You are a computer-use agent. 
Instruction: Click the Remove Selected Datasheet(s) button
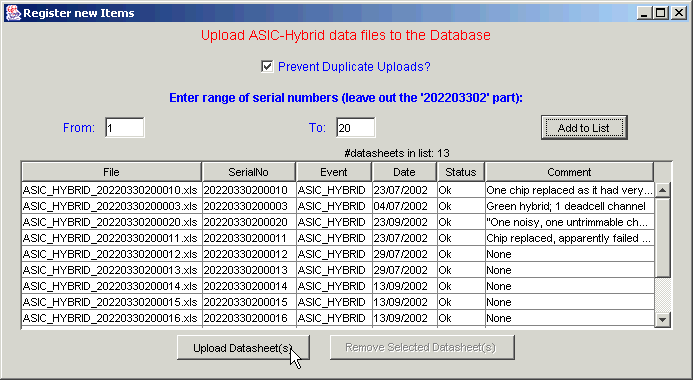(422, 347)
